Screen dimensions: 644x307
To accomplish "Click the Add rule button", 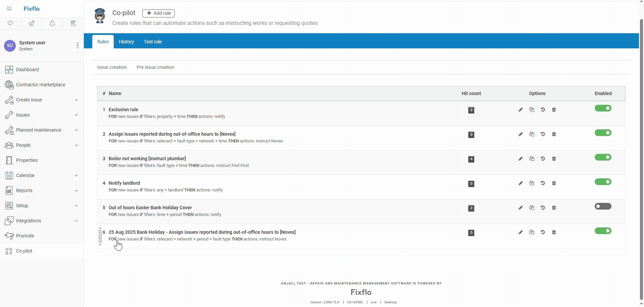I will click(158, 13).
